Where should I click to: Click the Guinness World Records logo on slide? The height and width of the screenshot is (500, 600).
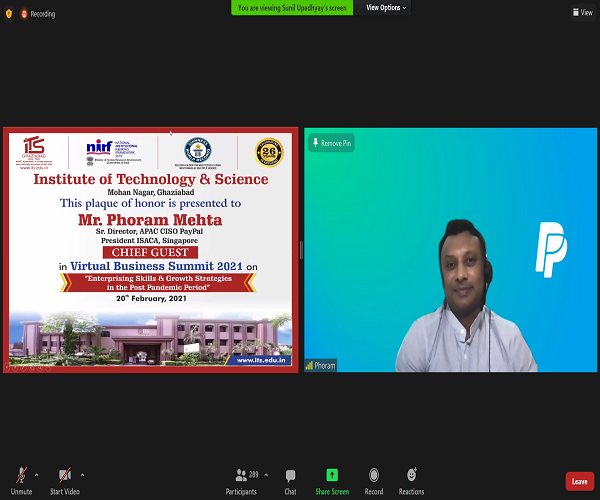198,153
